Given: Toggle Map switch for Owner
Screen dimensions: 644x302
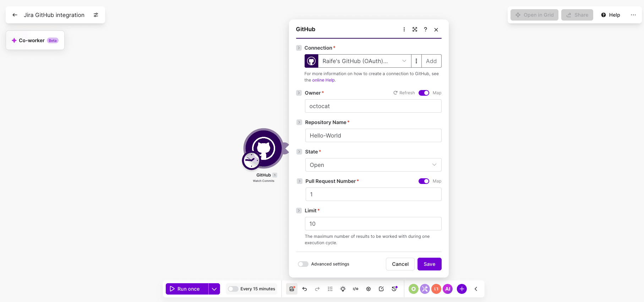Looking at the screenshot, I should click(424, 93).
